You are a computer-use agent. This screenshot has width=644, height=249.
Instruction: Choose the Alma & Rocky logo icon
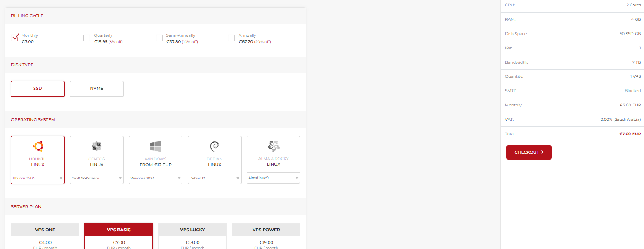(x=273, y=146)
